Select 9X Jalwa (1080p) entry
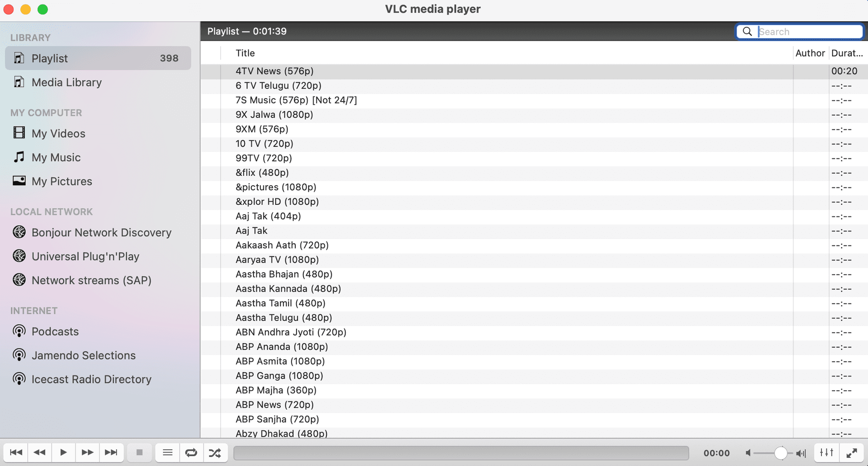Screen dimensions: 868x466 coord(534,115)
